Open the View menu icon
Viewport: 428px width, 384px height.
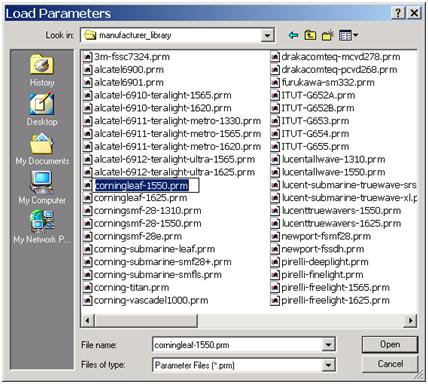pos(348,35)
